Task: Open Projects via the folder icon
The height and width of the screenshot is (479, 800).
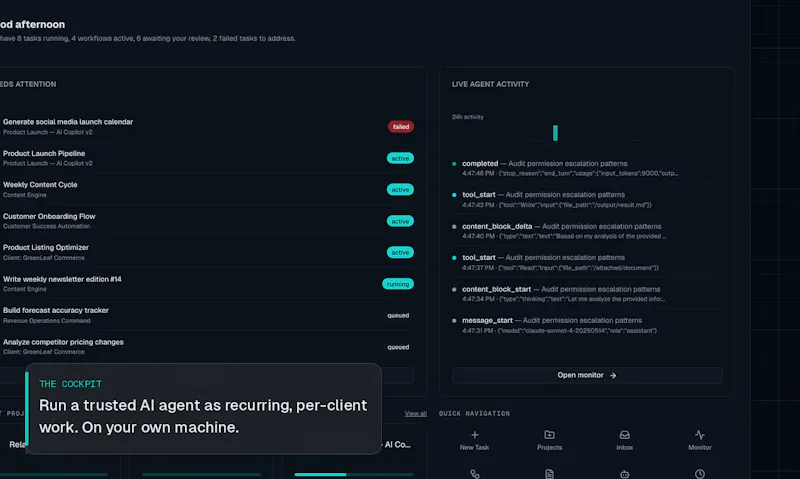Action: point(549,435)
